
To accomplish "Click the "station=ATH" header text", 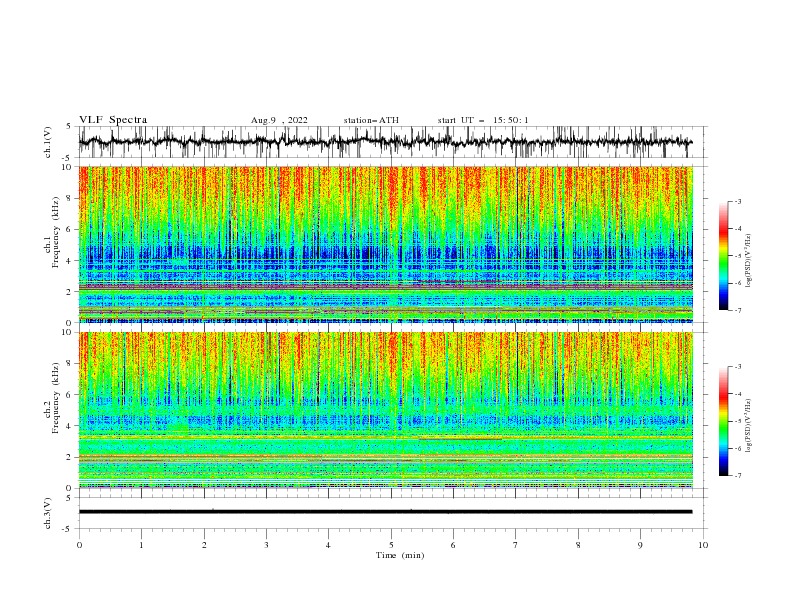I will 371,120.
